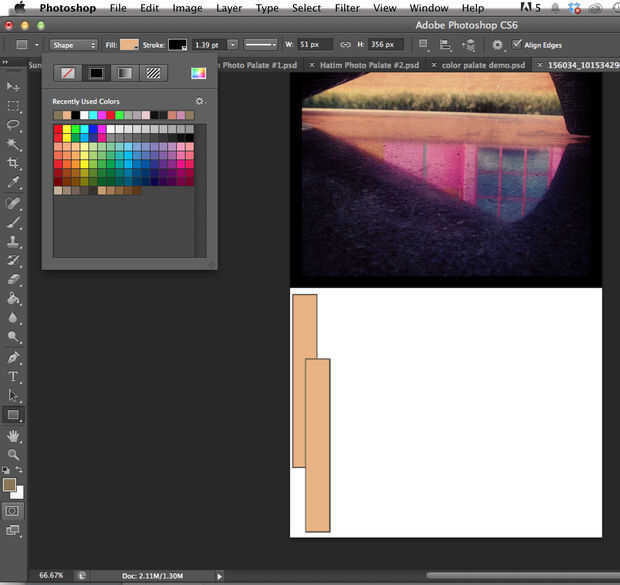Select the History Brush tool
620x585 pixels.
point(13,260)
